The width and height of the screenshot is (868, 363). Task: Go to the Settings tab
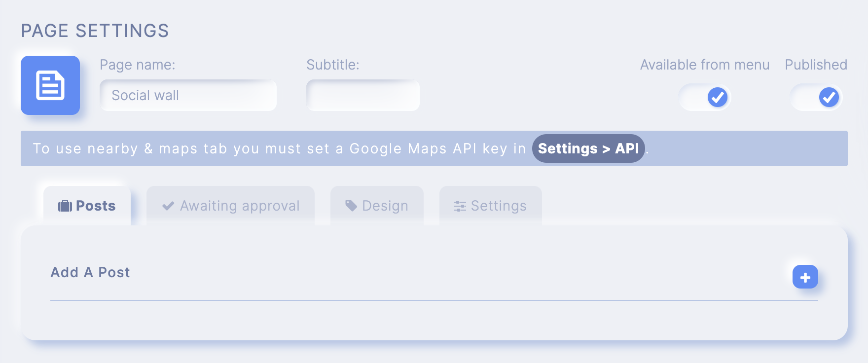click(x=490, y=206)
